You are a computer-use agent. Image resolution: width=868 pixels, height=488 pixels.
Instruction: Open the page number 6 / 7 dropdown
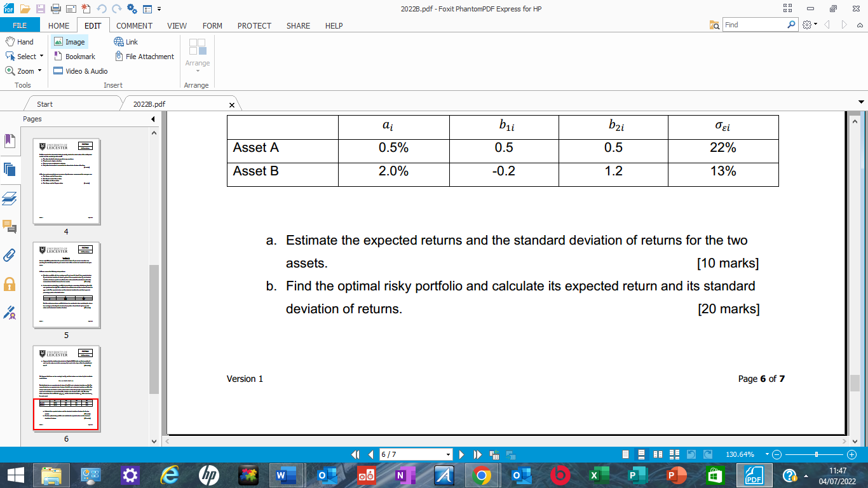[x=448, y=455]
